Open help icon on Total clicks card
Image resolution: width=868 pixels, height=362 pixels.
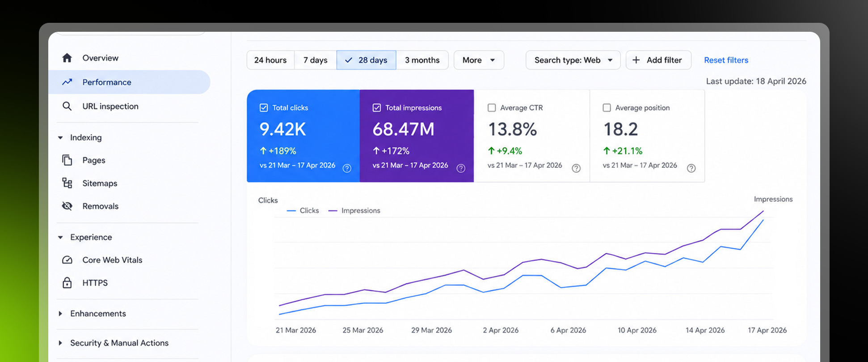pyautogui.click(x=347, y=168)
